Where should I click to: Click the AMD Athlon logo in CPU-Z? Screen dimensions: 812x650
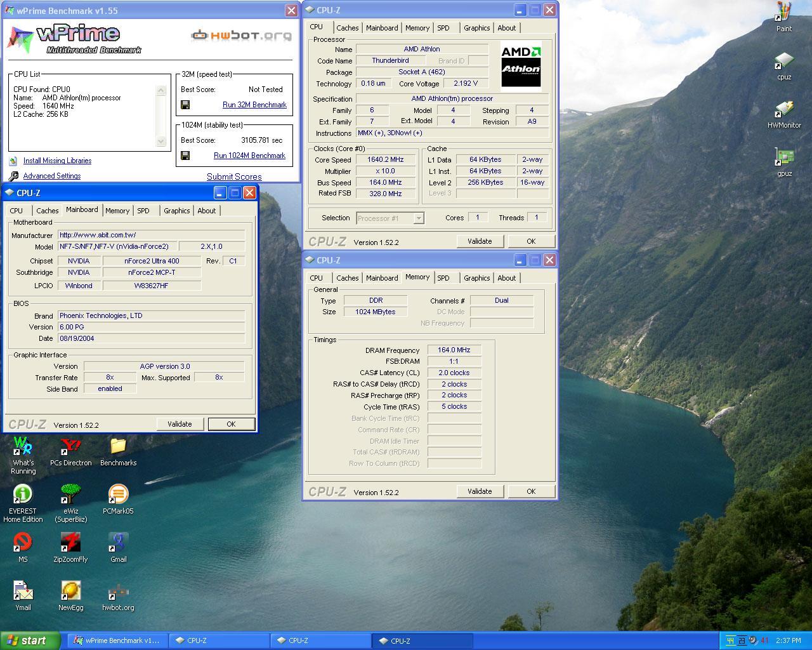pos(521,67)
